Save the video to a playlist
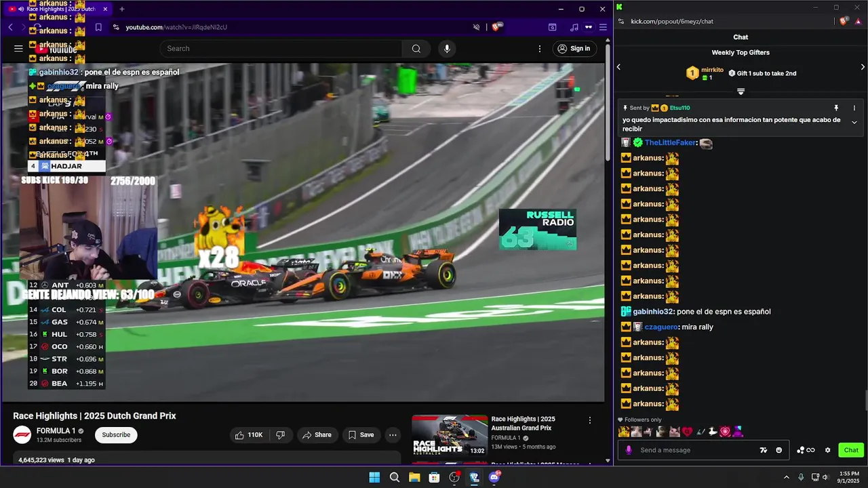868x488 pixels. coord(361,434)
